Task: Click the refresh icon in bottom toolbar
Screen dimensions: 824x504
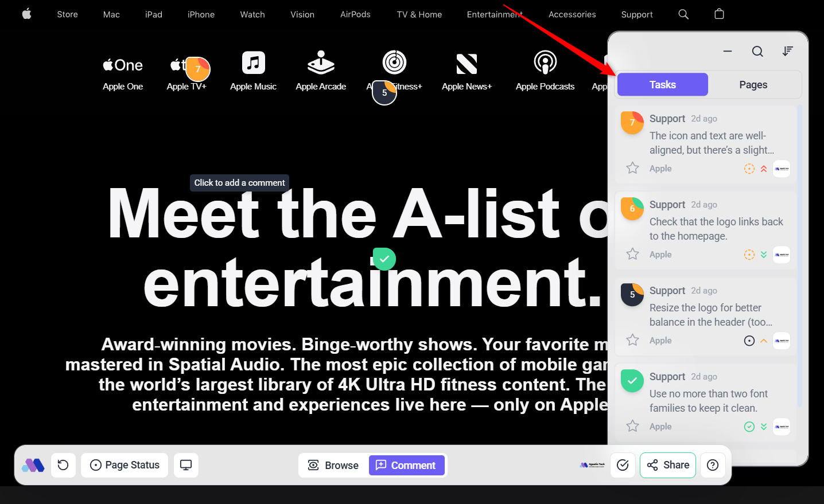Action: (x=63, y=465)
